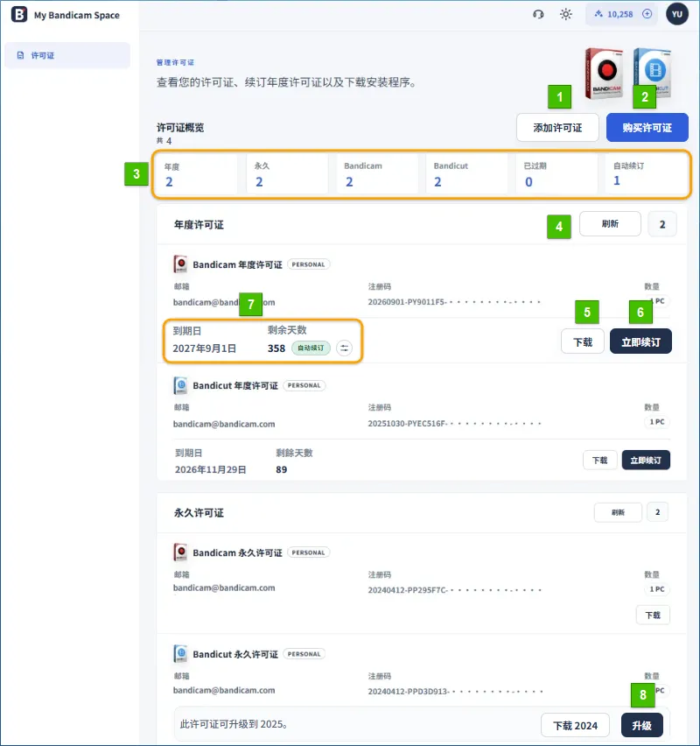The image size is (700, 746).
Task: Open the headset support icon
Action: [x=538, y=14]
